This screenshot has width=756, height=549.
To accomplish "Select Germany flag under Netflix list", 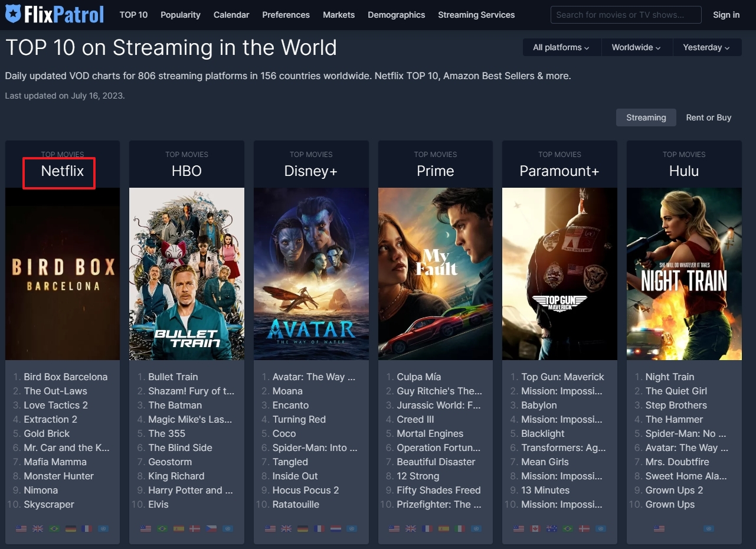I will (x=71, y=528).
